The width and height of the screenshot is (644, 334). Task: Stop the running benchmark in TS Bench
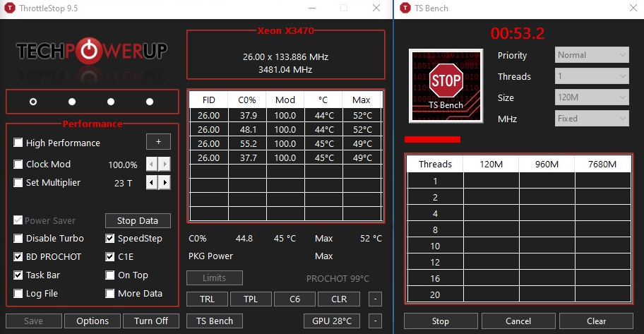(441, 321)
